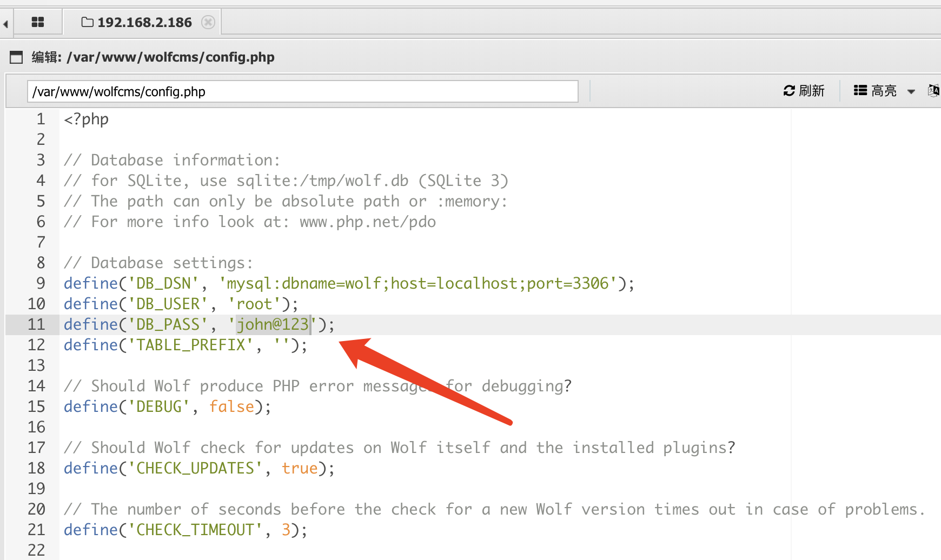The height and width of the screenshot is (560, 941).
Task: Close the 192.168.2.186 tab
Action: click(x=208, y=22)
